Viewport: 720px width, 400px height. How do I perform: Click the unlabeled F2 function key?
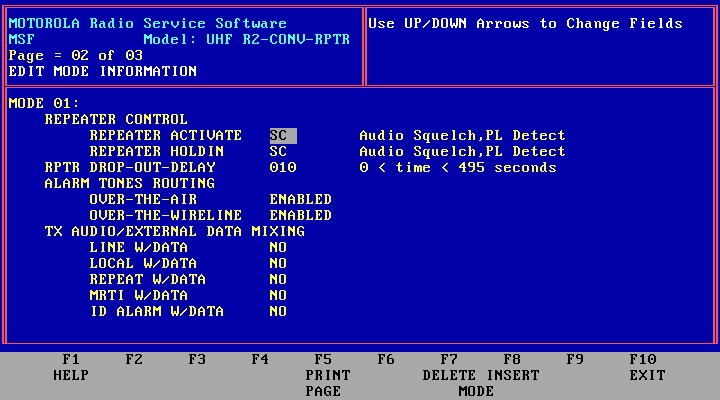point(134,359)
